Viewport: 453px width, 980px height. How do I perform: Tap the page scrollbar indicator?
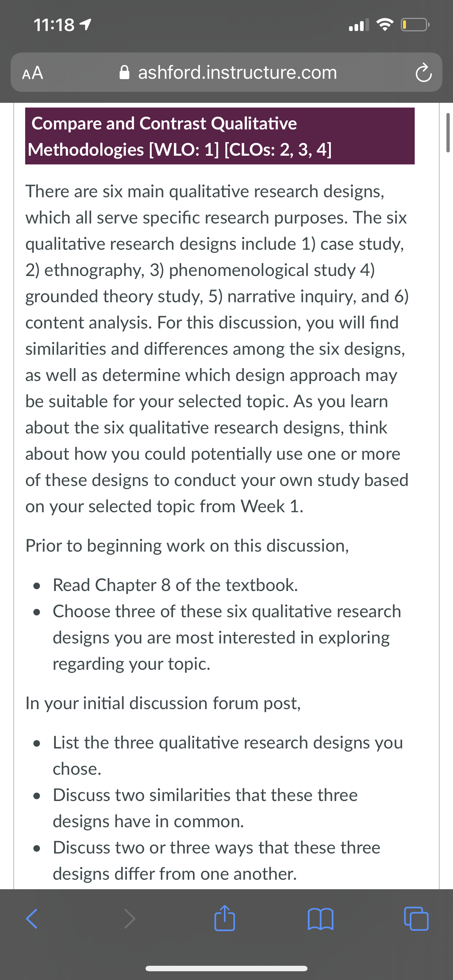(448, 132)
